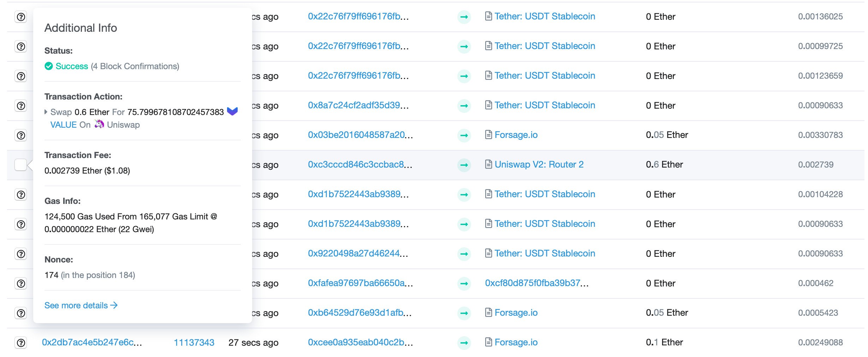Open the VALUE token link in the popup
The width and height of the screenshot is (868, 357).
[x=63, y=125]
